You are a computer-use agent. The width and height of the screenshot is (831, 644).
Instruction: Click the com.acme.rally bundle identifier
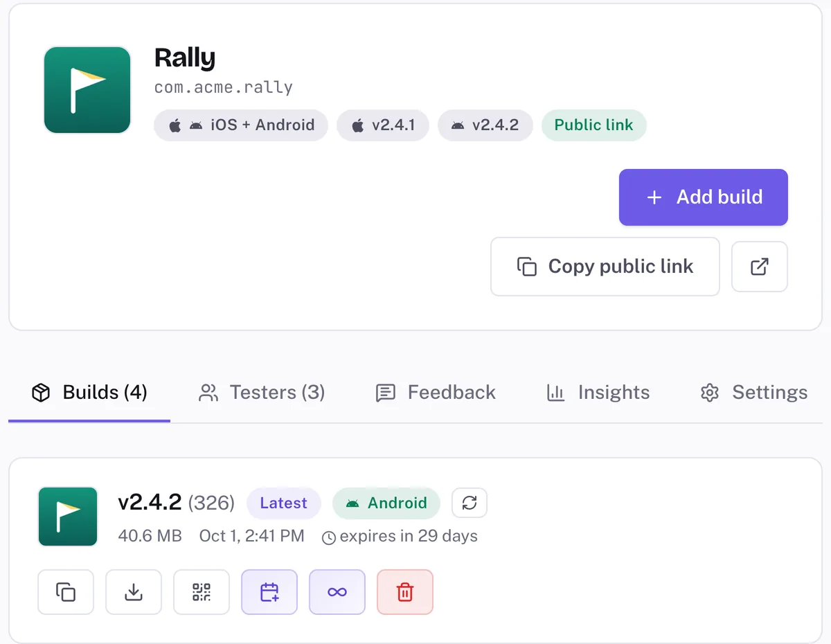[224, 87]
